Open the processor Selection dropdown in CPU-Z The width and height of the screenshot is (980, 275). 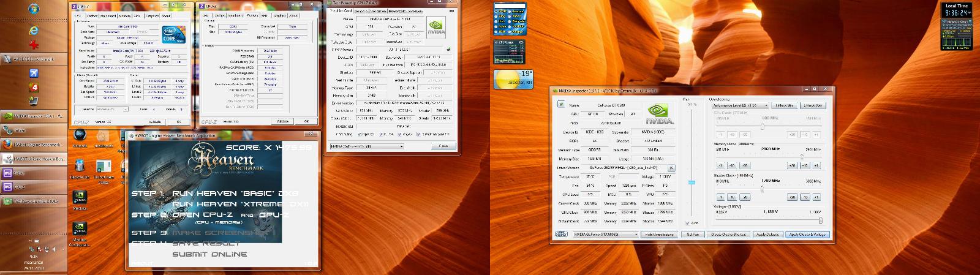(111, 109)
